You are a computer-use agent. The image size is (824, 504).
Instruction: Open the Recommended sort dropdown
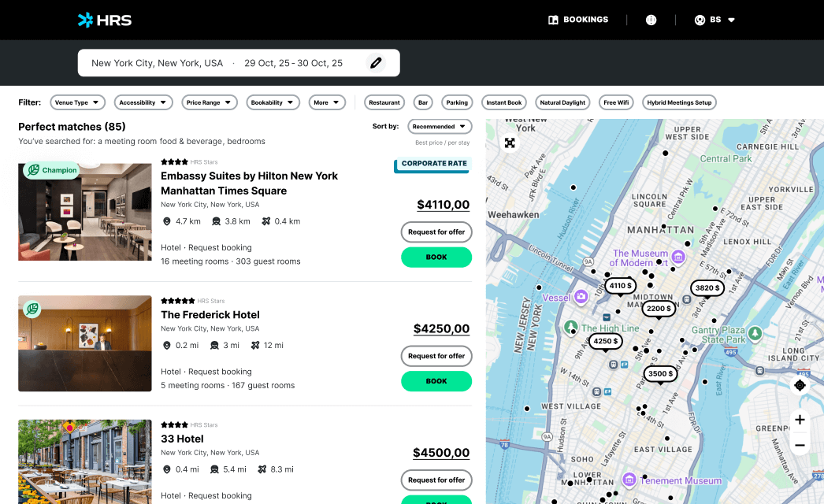coord(440,127)
